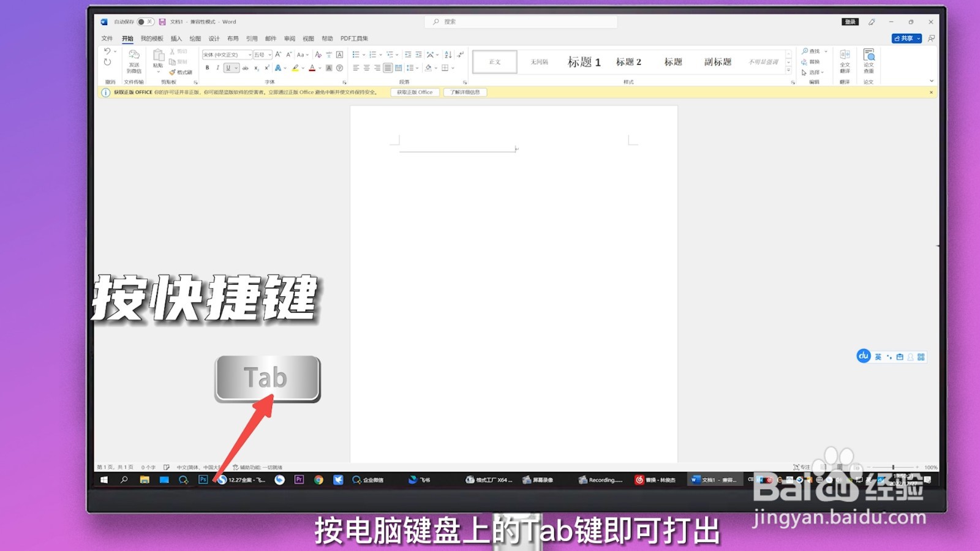Toggle the AutoSave (自动保存) switch
980x551 pixels.
pyautogui.click(x=145, y=22)
